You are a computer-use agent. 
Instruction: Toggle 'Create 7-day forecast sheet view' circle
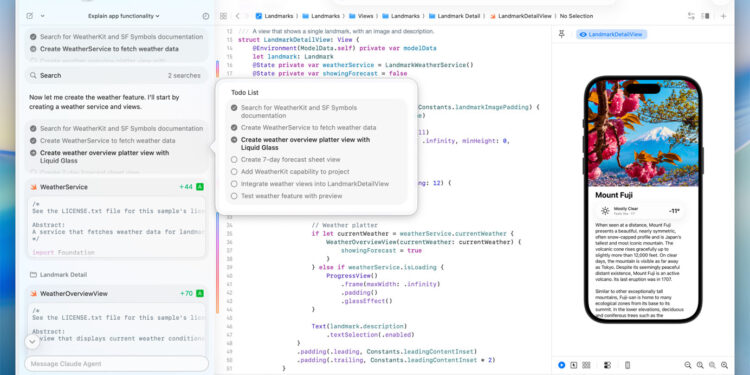tap(234, 160)
